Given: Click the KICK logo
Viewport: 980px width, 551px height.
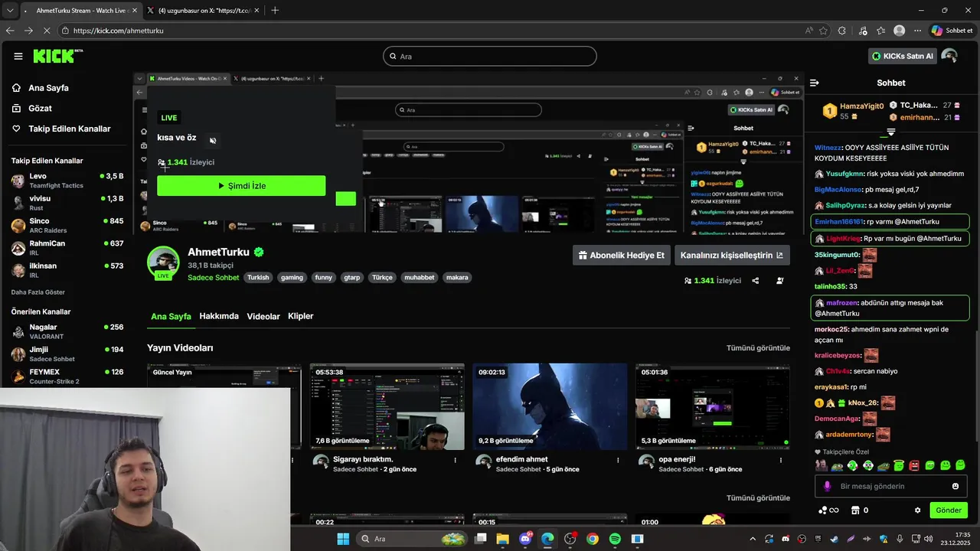Looking at the screenshot, I should click(57, 56).
